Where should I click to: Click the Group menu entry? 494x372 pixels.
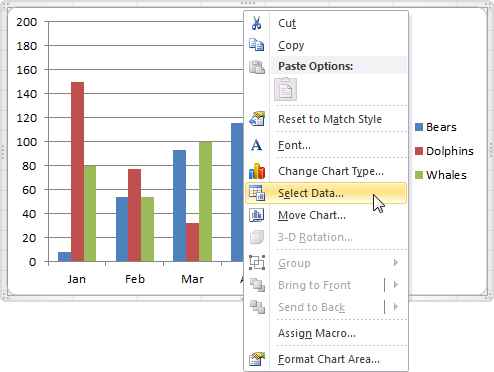tap(325, 263)
